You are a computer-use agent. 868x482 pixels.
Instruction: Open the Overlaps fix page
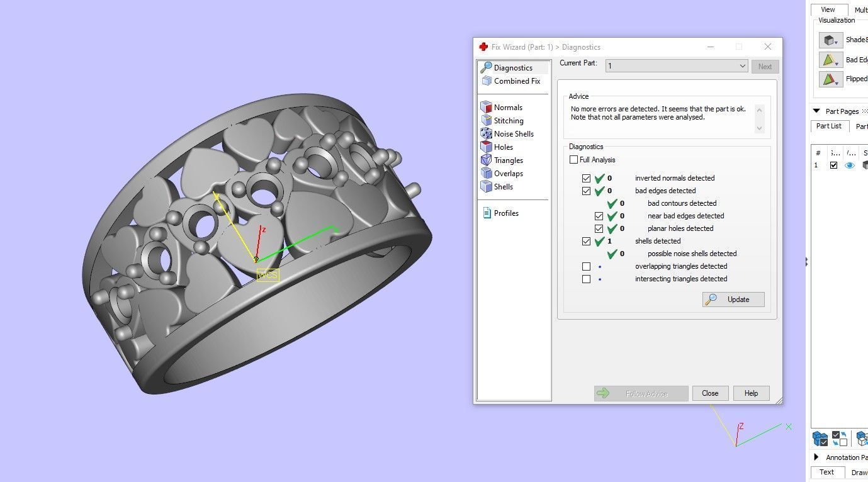tap(508, 173)
